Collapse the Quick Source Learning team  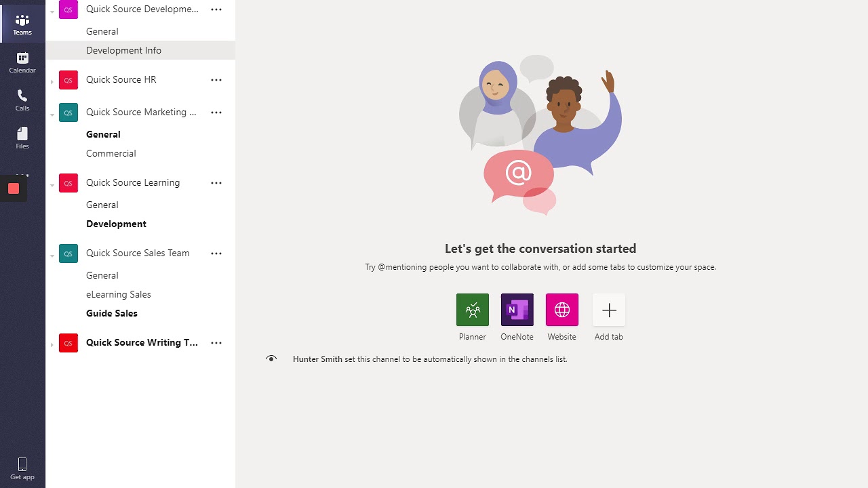click(52, 185)
